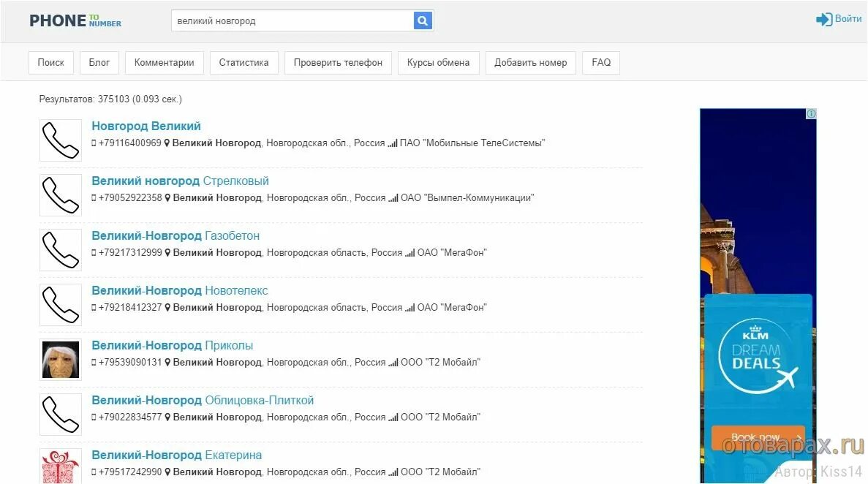
Task: Click phone icon next to Газобетон entry
Action: 61,250
